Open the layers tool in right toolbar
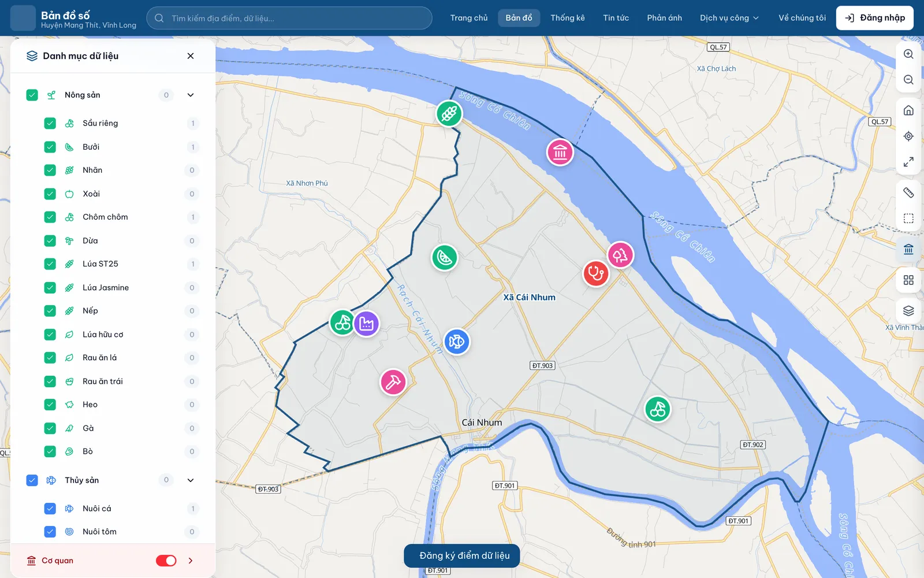 908,311
